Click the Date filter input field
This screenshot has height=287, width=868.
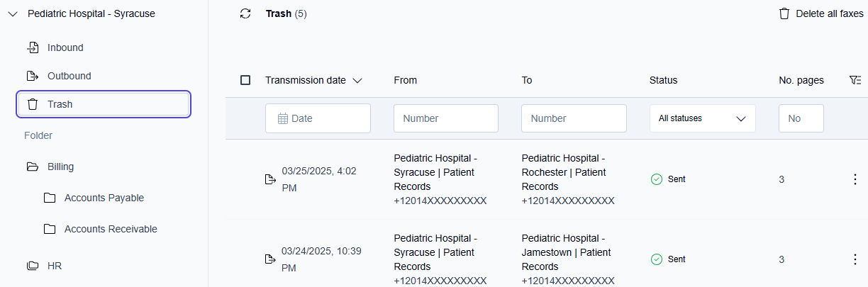[318, 118]
